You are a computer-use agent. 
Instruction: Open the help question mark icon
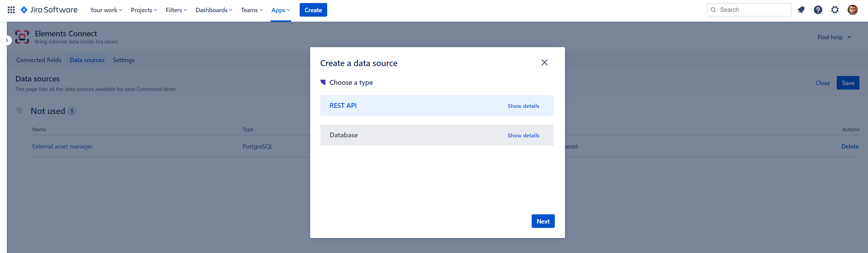[x=818, y=10]
